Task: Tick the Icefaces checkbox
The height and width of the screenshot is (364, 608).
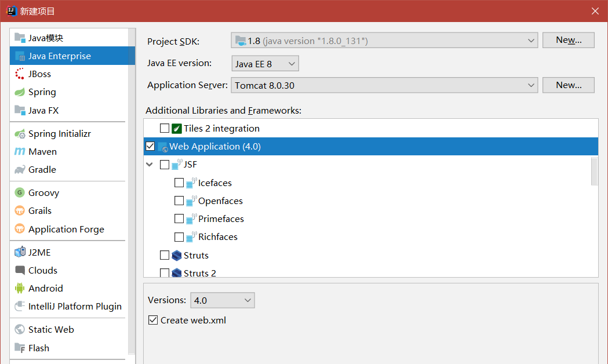Action: pyautogui.click(x=179, y=183)
